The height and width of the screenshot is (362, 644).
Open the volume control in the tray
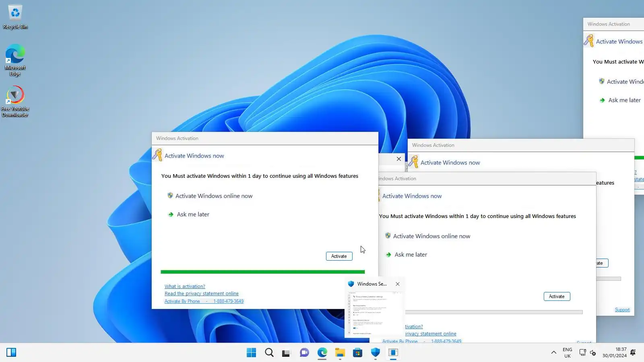coord(593,353)
